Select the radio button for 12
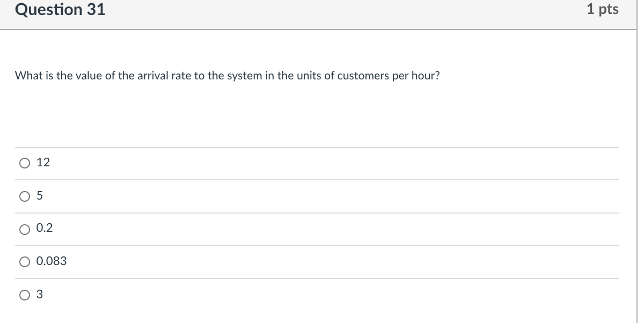This screenshot has width=644, height=323. click(25, 164)
